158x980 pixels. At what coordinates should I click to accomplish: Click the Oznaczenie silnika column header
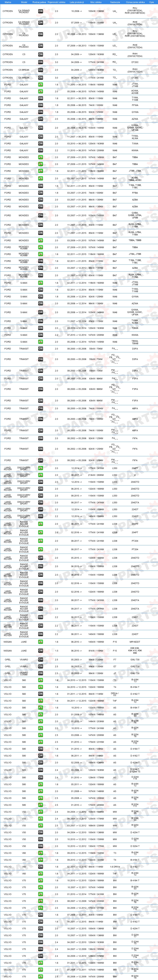[135, 2]
